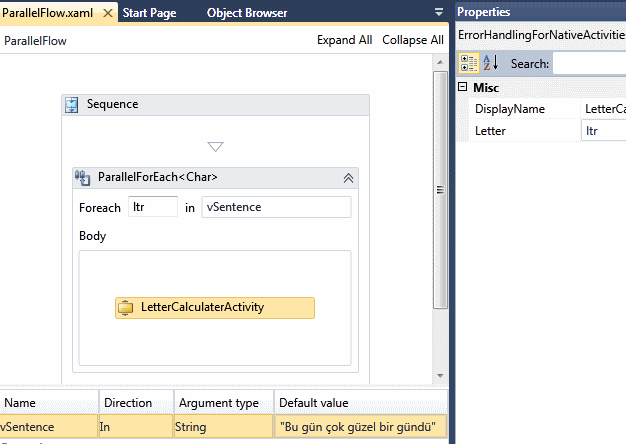Screen dimensions: 626x444
Task: Switch properties to categorized view
Action: tap(468, 64)
